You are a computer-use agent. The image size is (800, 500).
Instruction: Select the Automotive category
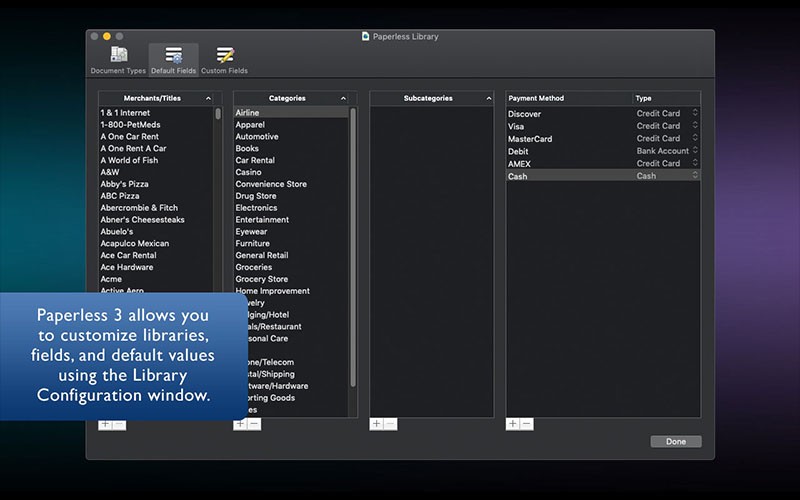(291, 136)
